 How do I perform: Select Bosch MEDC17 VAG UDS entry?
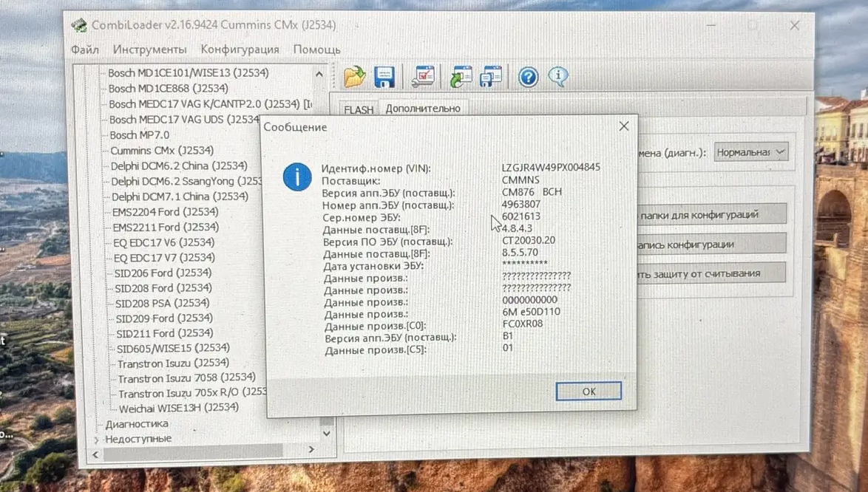[x=184, y=120]
